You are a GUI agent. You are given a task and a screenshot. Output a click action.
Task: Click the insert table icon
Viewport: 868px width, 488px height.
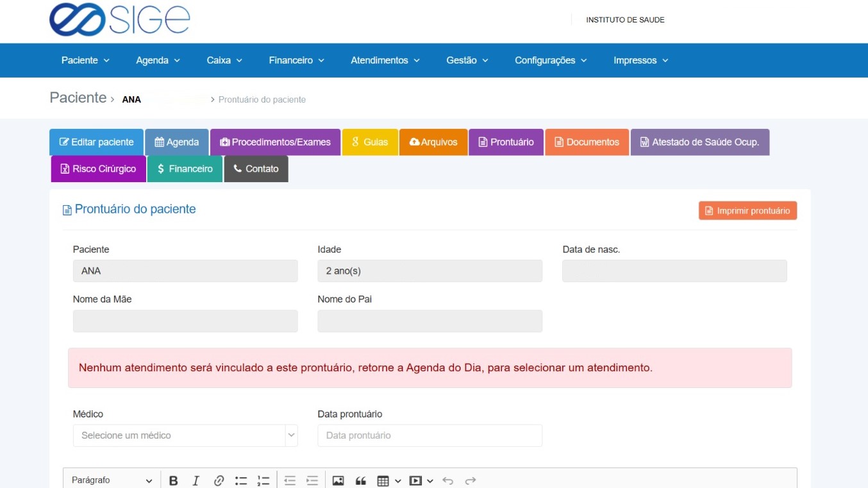383,480
